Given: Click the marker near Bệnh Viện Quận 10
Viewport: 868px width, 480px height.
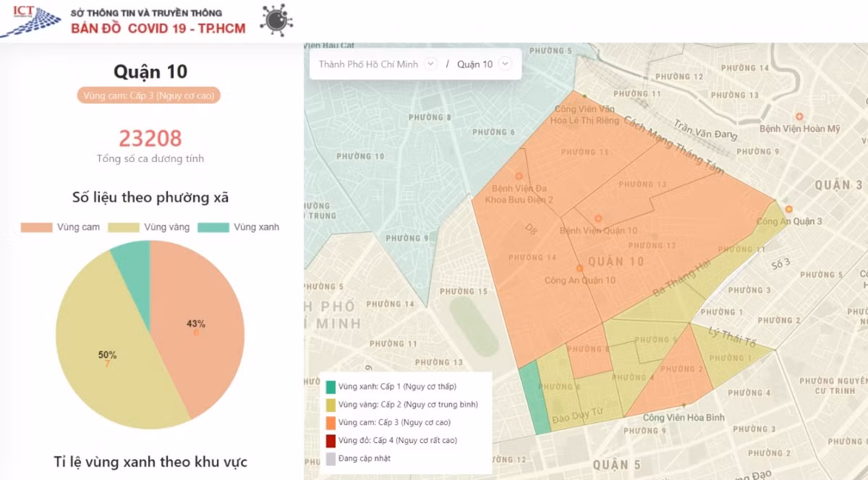Looking at the screenshot, I should tap(598, 217).
